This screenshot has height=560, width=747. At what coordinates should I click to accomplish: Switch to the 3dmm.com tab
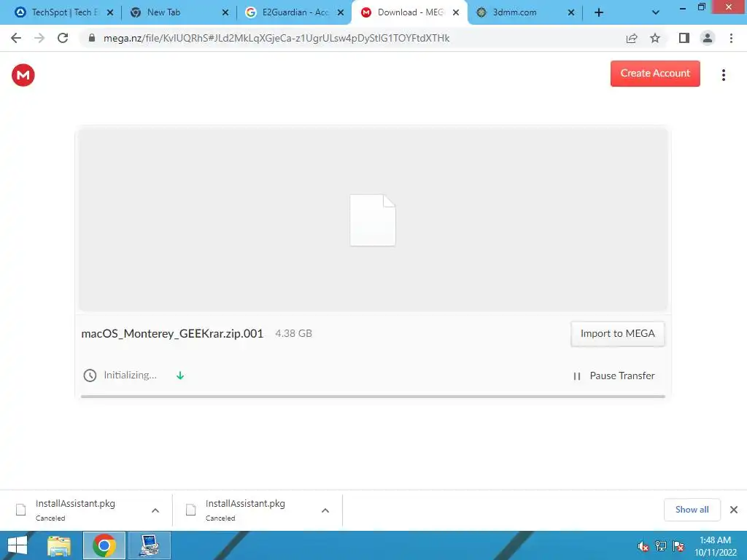click(x=524, y=13)
